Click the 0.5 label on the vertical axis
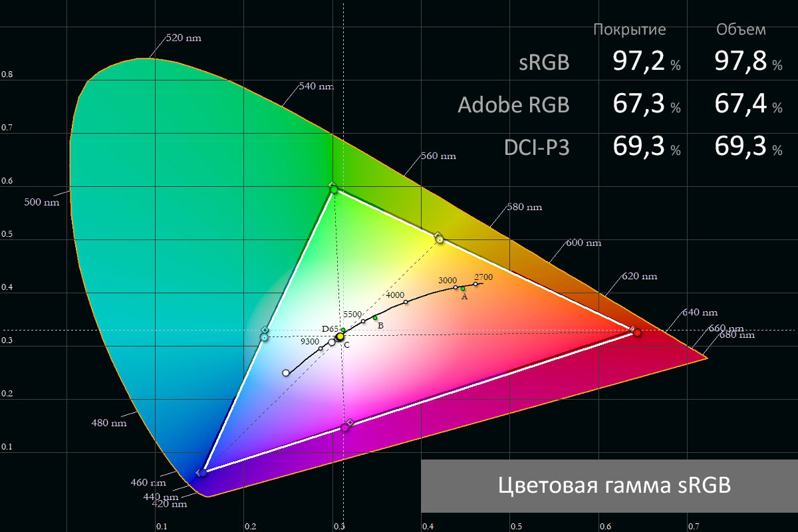 [x=7, y=234]
